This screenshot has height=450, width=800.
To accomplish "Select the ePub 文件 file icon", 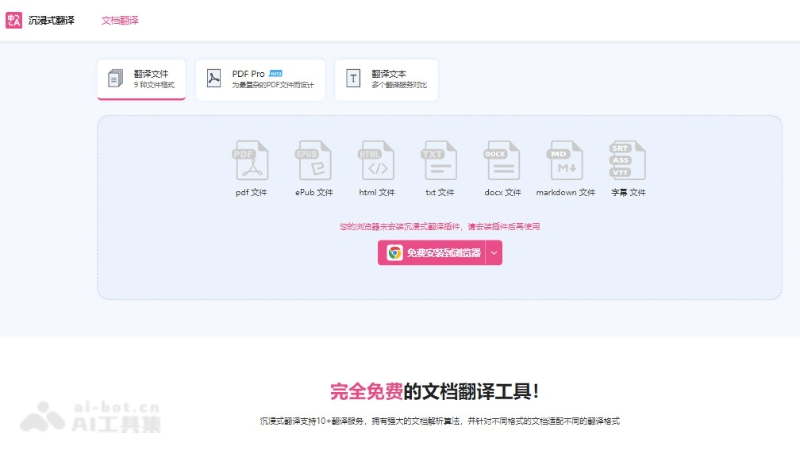I will click(313, 160).
